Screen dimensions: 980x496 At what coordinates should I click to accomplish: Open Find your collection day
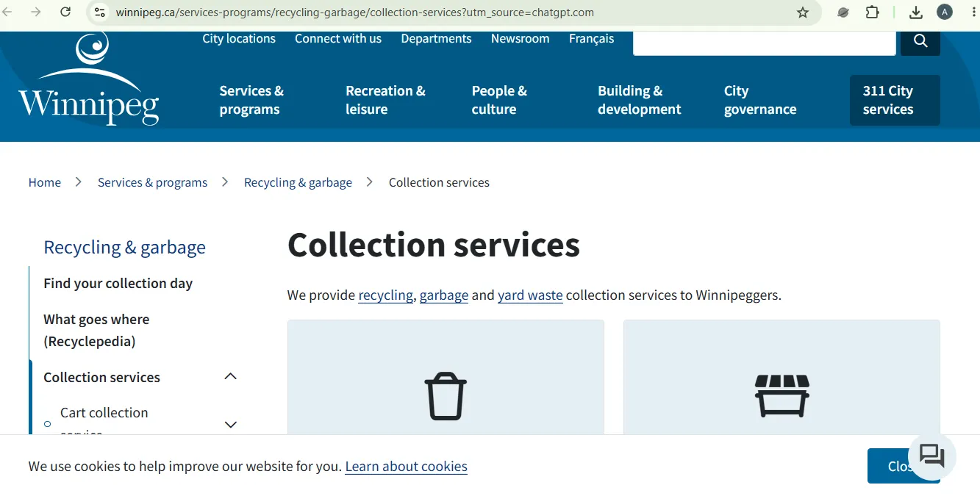[x=118, y=283]
